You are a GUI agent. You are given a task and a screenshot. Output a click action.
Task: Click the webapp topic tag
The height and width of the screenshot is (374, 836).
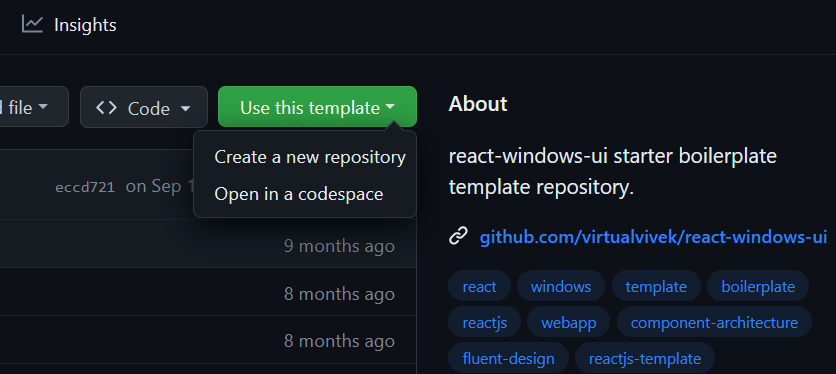(x=568, y=322)
